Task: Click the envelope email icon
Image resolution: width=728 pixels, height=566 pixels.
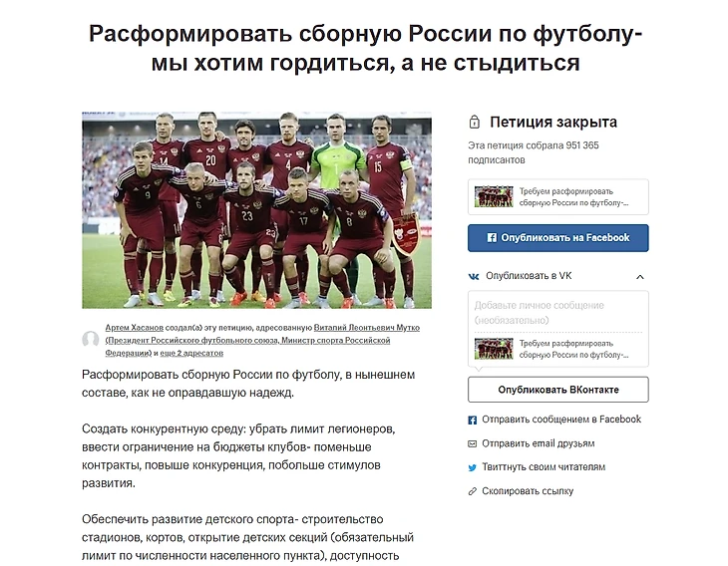Action: 472,444
